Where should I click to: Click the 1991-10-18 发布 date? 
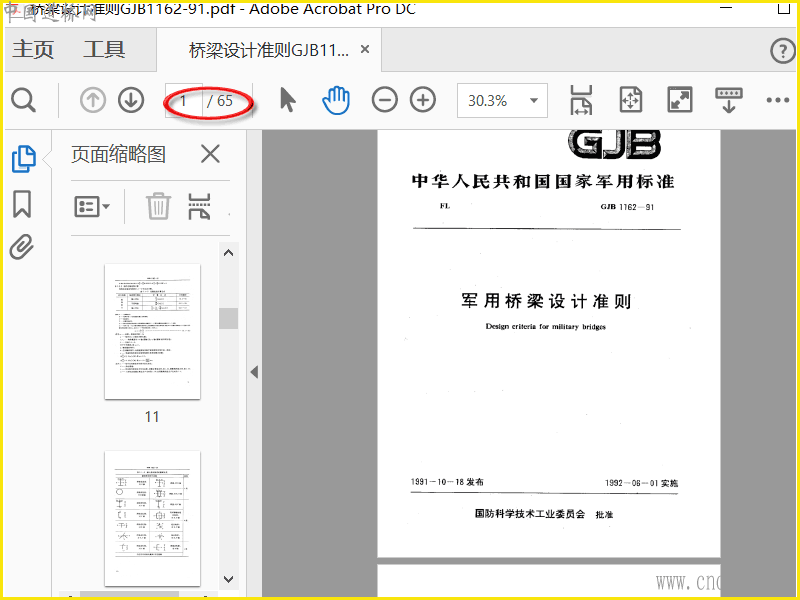(447, 482)
